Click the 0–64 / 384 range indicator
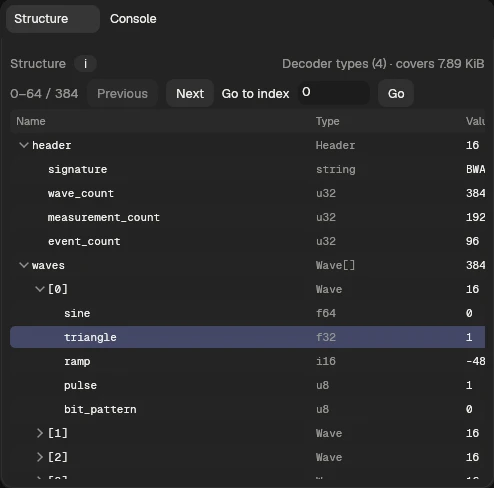 coord(44,94)
